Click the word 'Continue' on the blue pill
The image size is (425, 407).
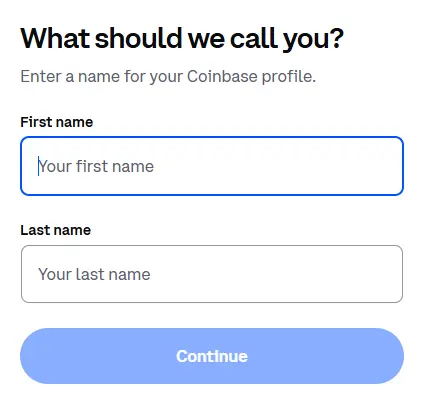click(x=212, y=356)
